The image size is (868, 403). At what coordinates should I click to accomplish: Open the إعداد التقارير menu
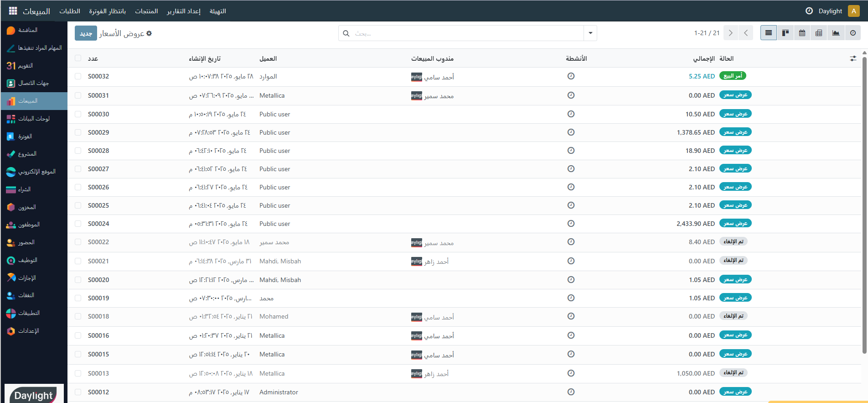(x=183, y=11)
